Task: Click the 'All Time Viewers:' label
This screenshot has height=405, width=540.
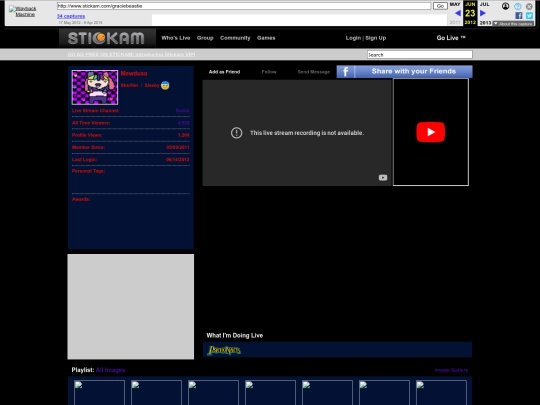Action: pyautogui.click(x=91, y=123)
